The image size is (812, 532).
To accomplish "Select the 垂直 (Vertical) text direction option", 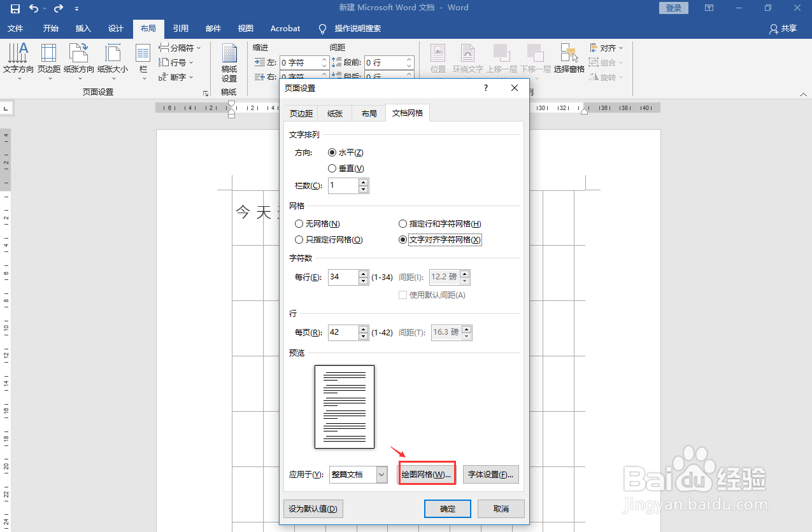I will (332, 167).
